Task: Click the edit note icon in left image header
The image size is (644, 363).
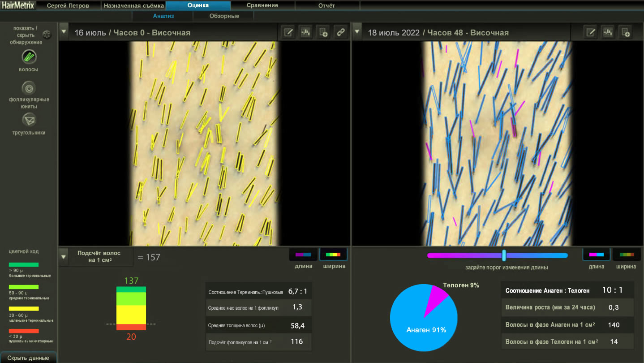Action: click(289, 32)
